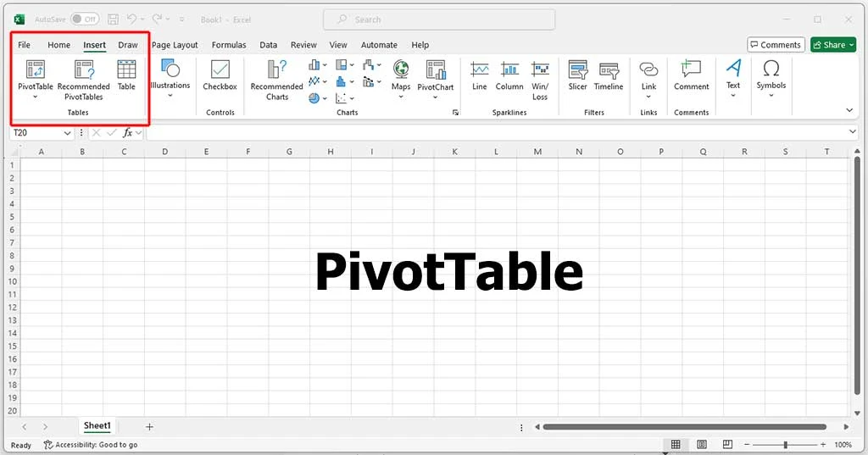The width and height of the screenshot is (868, 455).
Task: Open the Charts dialog launcher
Action: [455, 113]
